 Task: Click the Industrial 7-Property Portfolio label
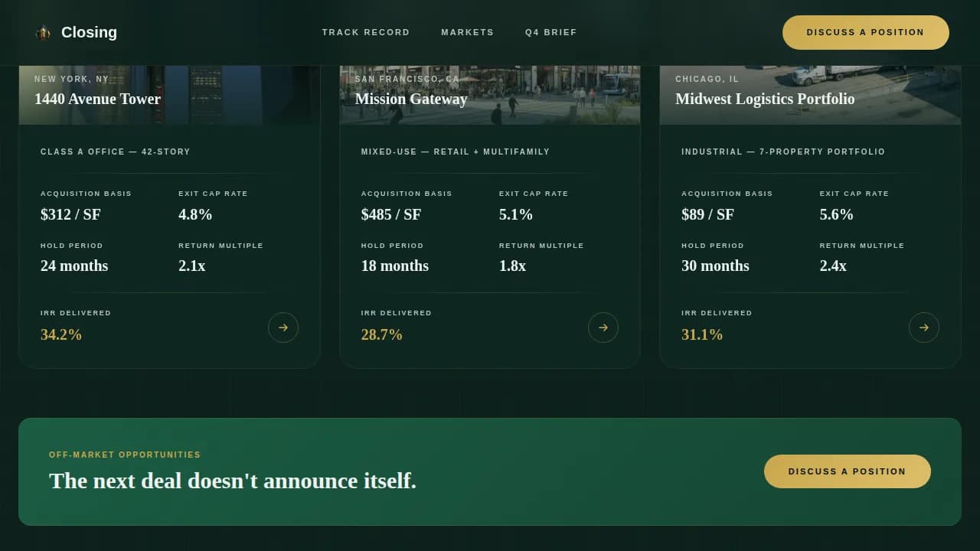pyautogui.click(x=782, y=152)
